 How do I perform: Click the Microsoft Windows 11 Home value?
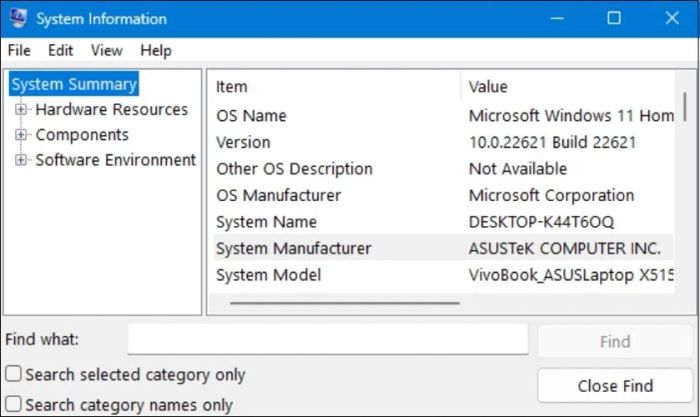[x=571, y=116]
